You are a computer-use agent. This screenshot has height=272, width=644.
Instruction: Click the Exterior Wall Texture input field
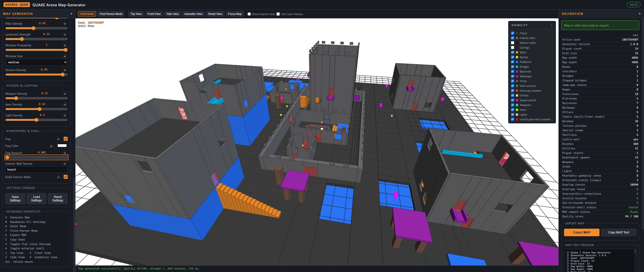click(x=36, y=169)
